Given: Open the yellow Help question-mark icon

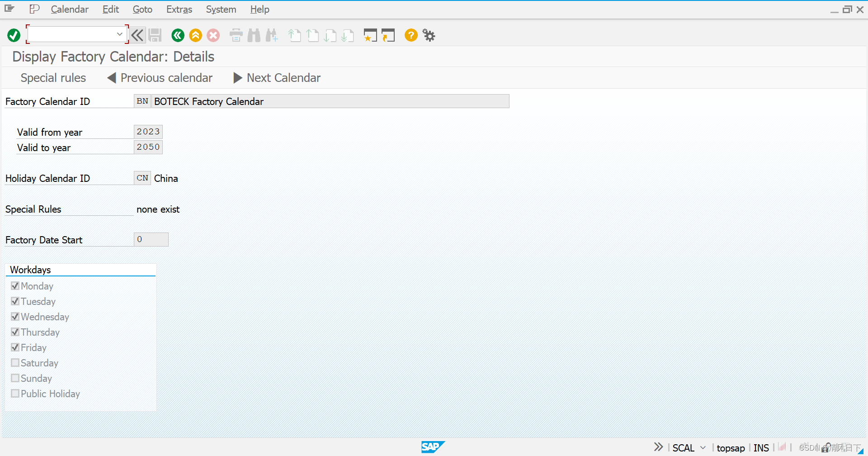Looking at the screenshot, I should pyautogui.click(x=411, y=35).
